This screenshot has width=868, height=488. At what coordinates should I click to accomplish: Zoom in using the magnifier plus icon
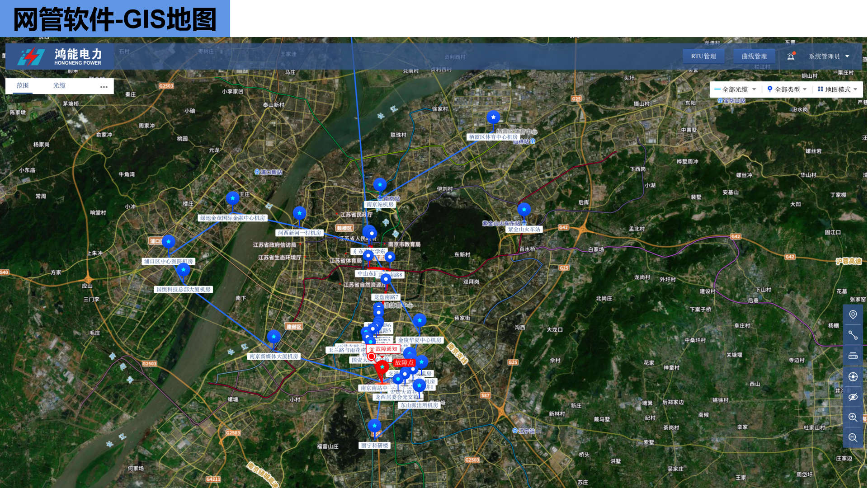[853, 418]
